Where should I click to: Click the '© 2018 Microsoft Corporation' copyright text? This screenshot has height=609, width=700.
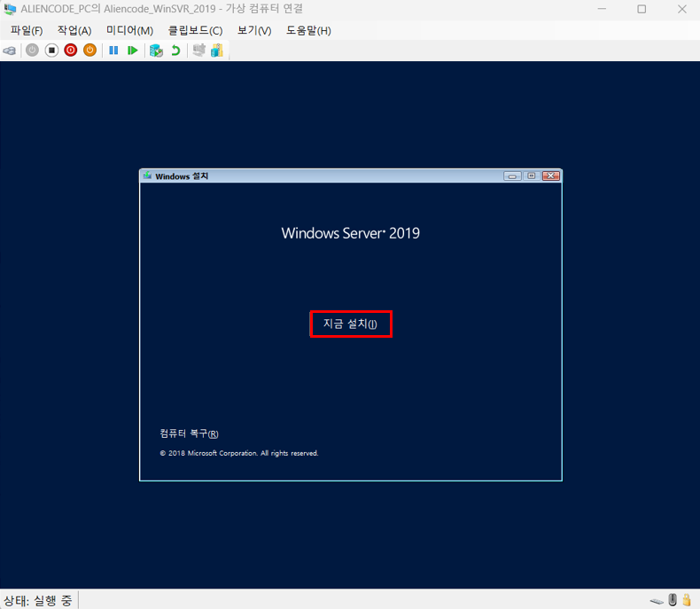(239, 453)
